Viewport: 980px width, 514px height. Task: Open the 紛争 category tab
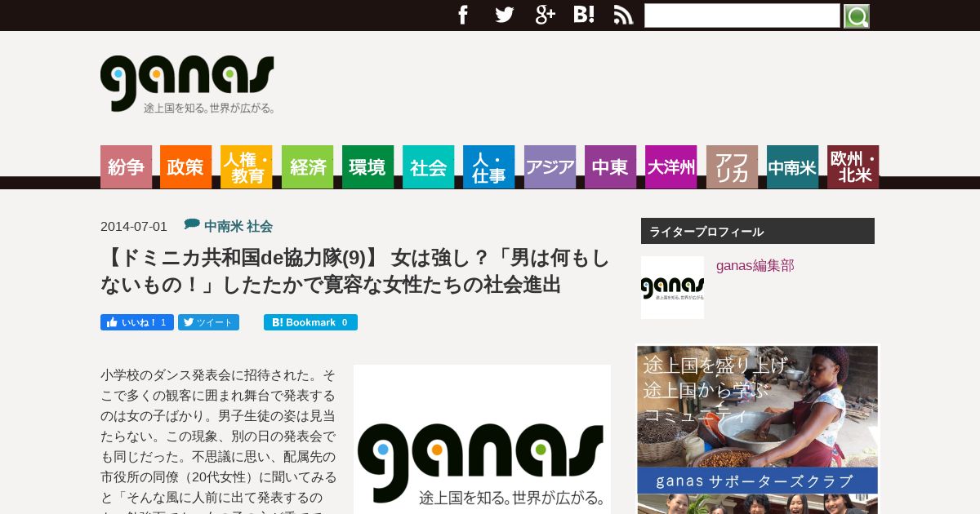pyautogui.click(x=126, y=167)
